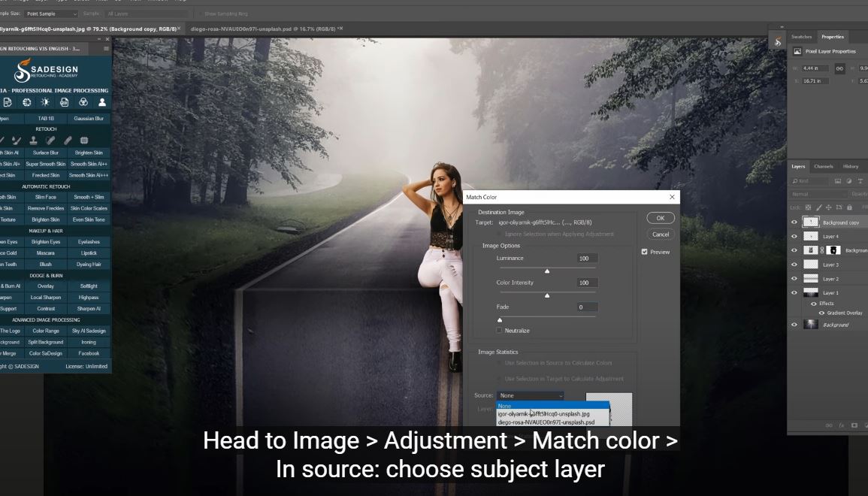Toggle Gradient Overlay effect visibility
The image size is (868, 496).
[x=821, y=313]
